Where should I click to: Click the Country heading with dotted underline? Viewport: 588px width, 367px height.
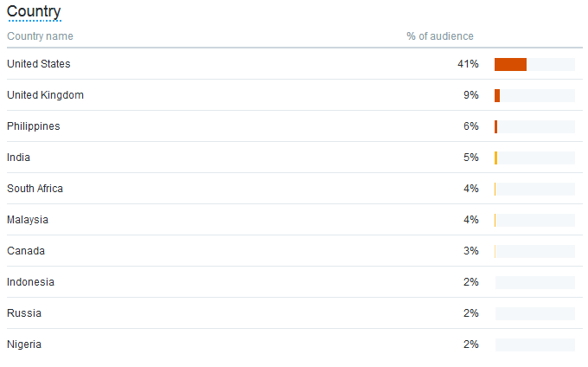coord(34,12)
